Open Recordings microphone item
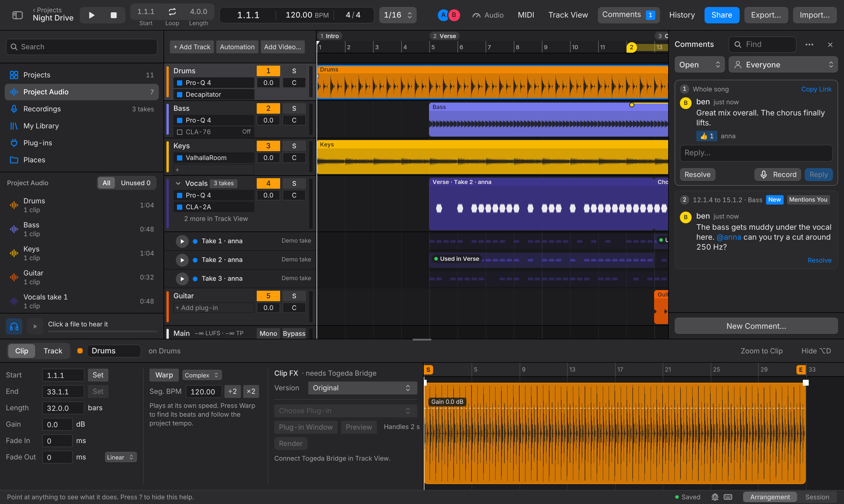 point(81,109)
